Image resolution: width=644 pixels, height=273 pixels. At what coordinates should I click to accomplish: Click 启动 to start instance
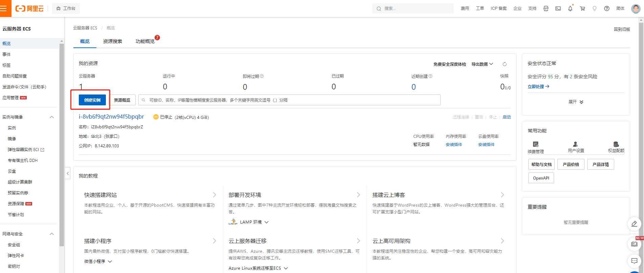507,117
